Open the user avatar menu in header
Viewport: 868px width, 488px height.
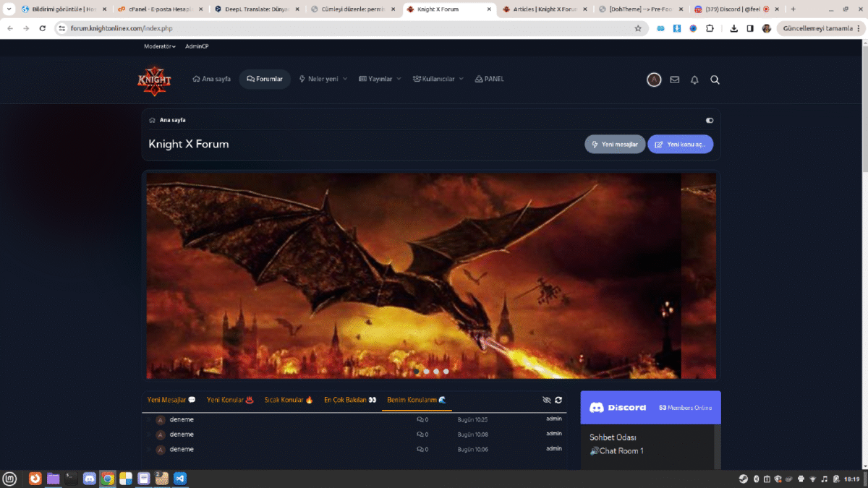pyautogui.click(x=654, y=80)
